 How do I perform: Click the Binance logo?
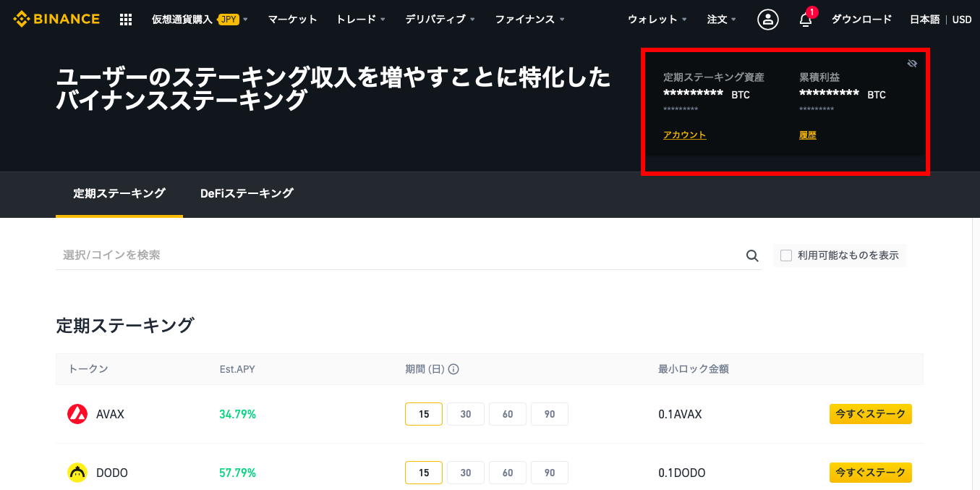point(56,19)
